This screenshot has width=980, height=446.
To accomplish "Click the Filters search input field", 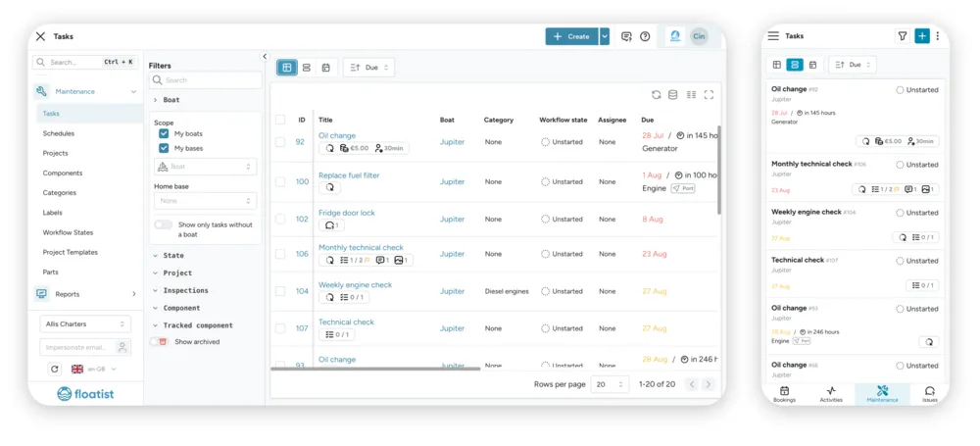I will pos(206,80).
